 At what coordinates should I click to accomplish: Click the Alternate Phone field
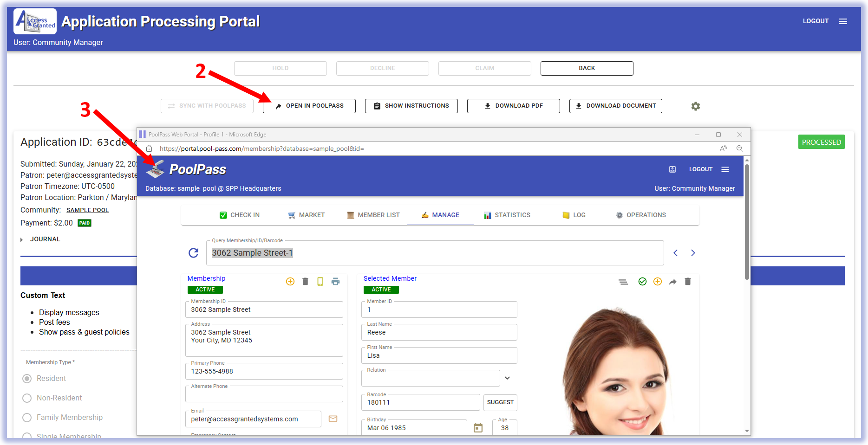point(264,394)
